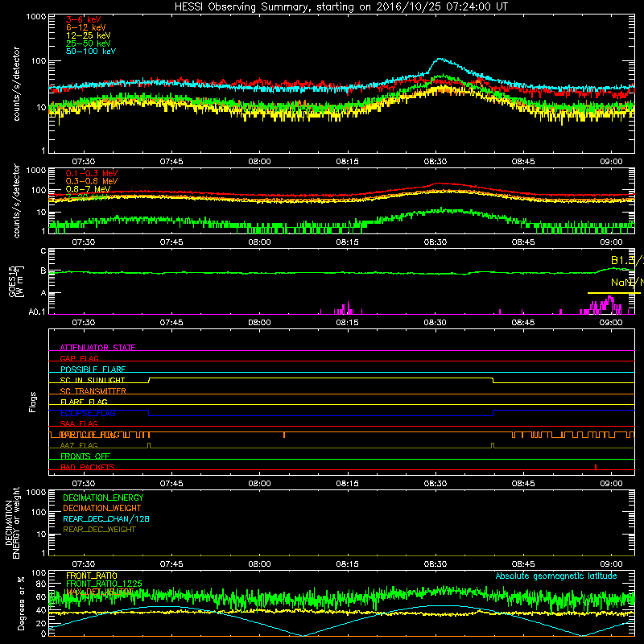Click the 1000 tick of the keV panel axis

coord(35,17)
